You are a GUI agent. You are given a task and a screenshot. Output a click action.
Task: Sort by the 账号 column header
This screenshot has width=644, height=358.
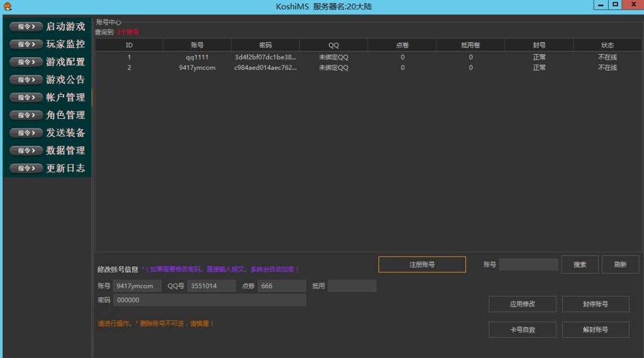[197, 45]
